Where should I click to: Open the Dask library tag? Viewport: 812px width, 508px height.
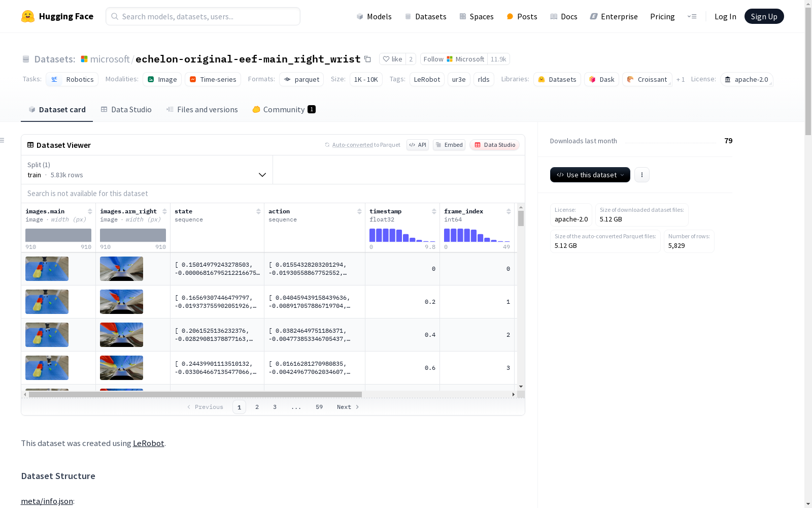[x=602, y=79]
